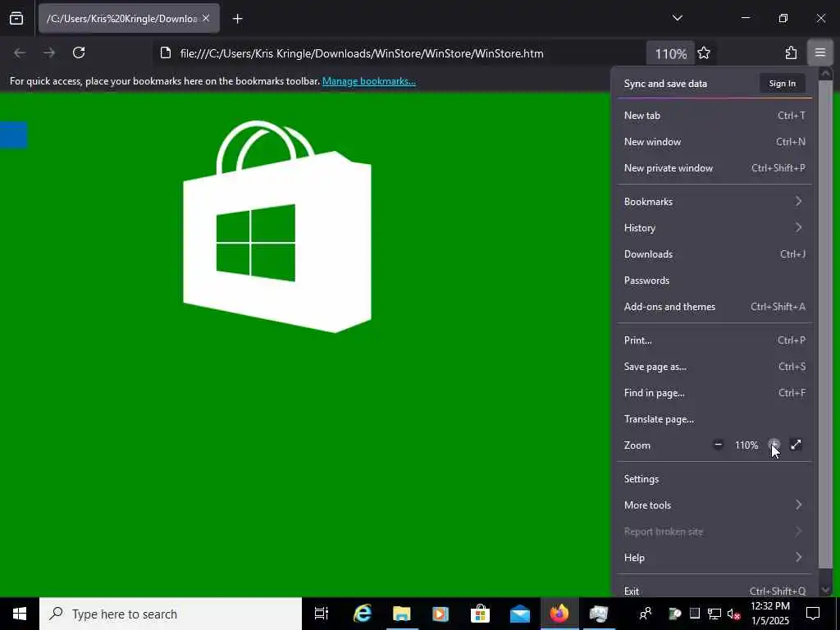
Task: Click the blue rectangle on page
Action: (x=13, y=135)
